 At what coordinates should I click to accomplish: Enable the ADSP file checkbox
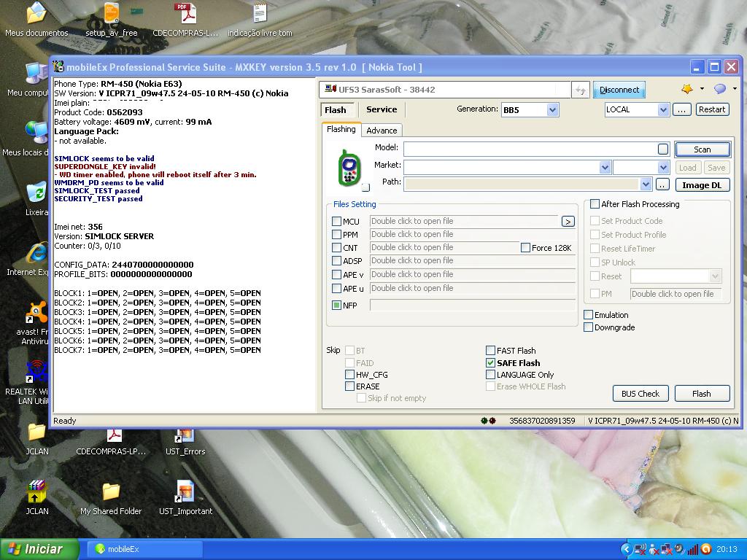(x=336, y=261)
